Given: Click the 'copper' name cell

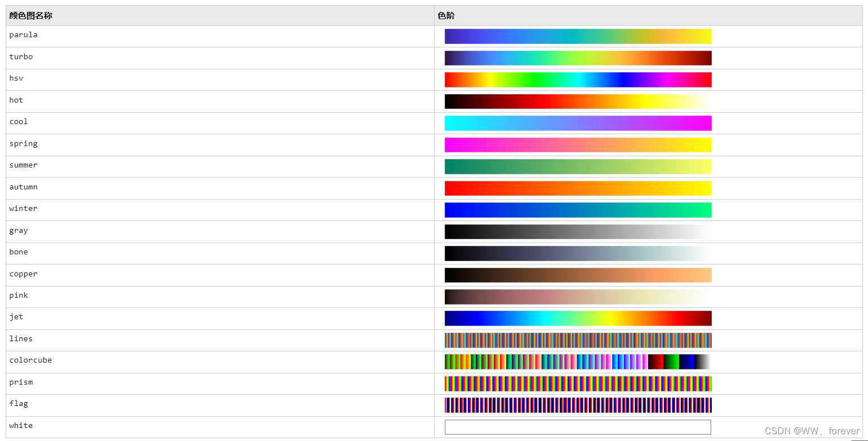Looking at the screenshot, I should [220, 275].
